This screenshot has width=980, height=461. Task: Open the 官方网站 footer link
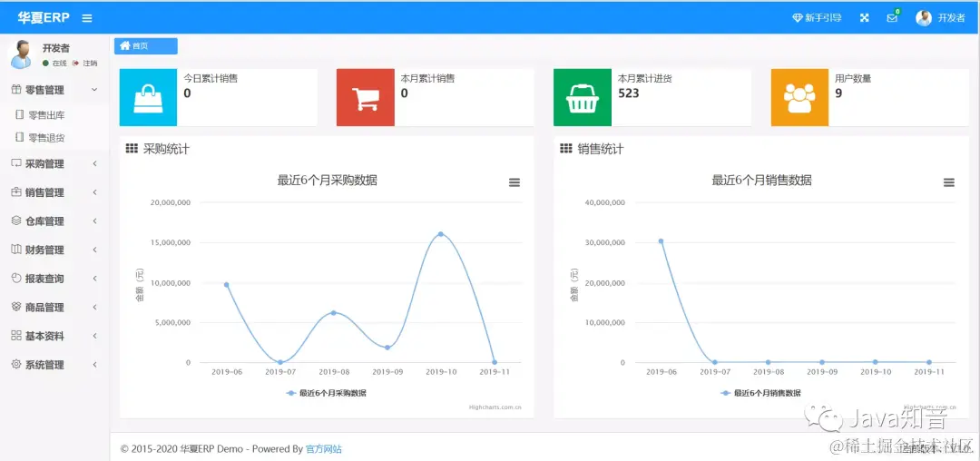(324, 448)
